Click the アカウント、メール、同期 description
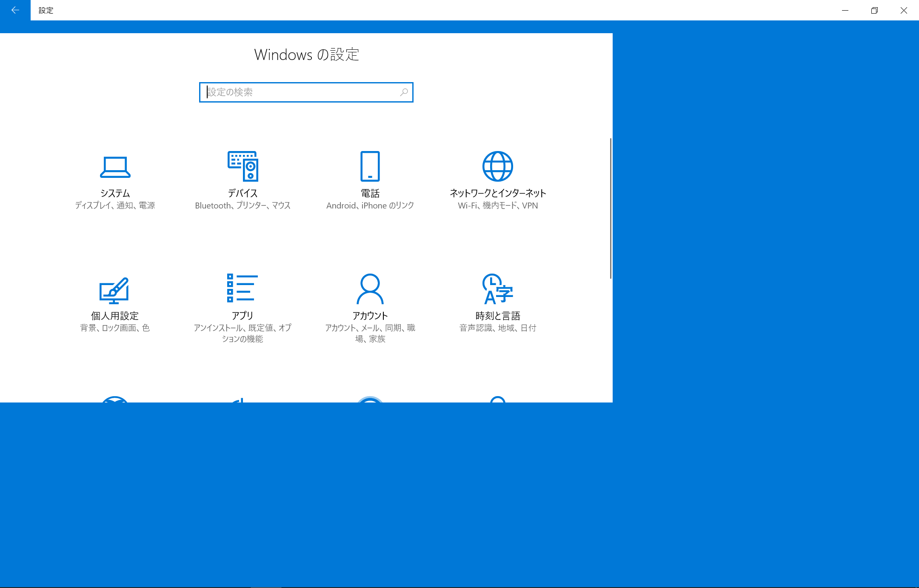This screenshot has width=919, height=588. [x=370, y=333]
